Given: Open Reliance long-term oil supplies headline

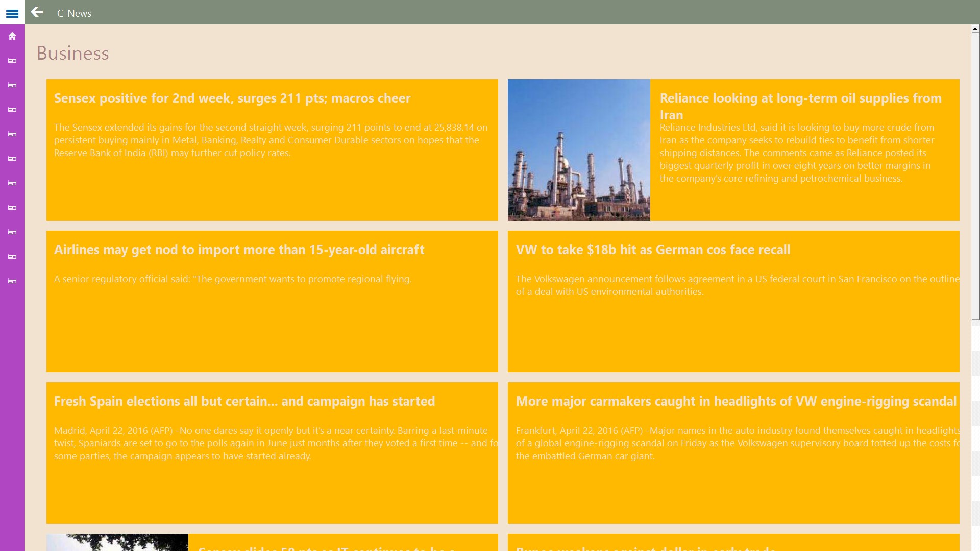Looking at the screenshot, I should tap(800, 98).
